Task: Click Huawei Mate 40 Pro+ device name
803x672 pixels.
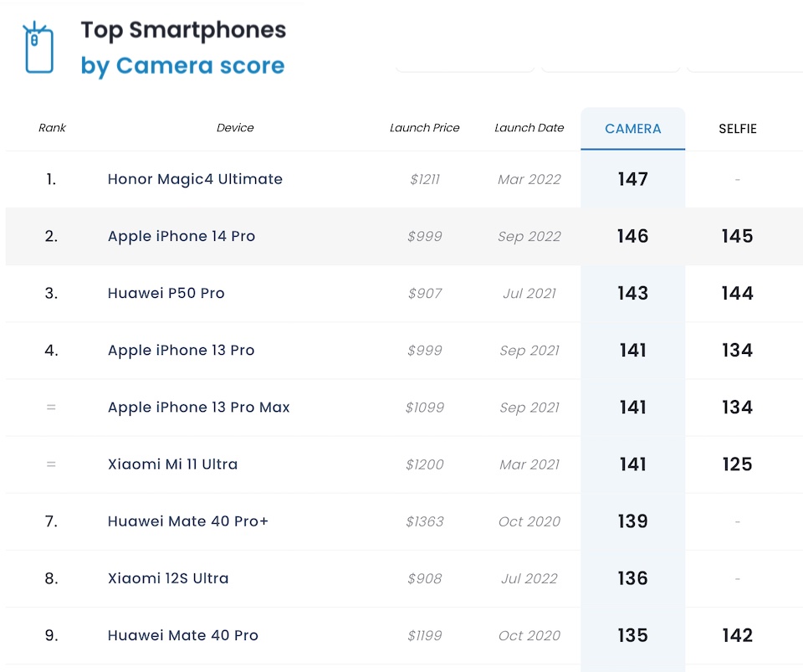Action: (187, 521)
